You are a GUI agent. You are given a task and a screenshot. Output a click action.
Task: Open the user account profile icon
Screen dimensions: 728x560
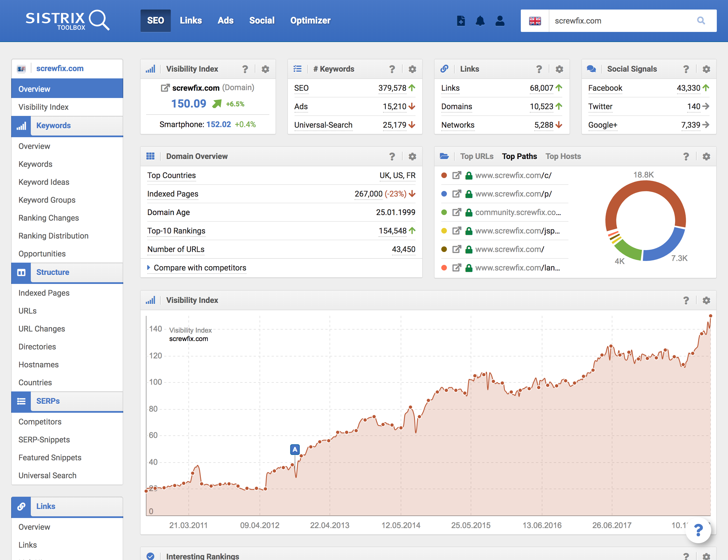500,21
